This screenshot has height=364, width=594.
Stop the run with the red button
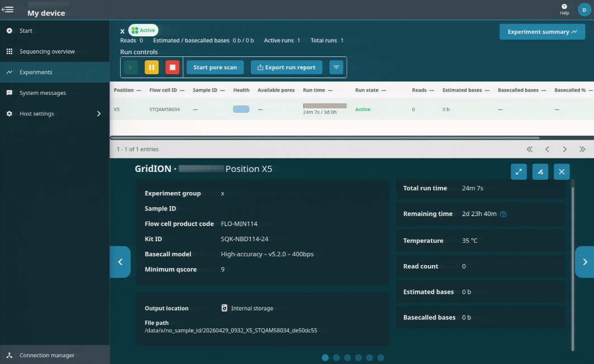coord(173,68)
